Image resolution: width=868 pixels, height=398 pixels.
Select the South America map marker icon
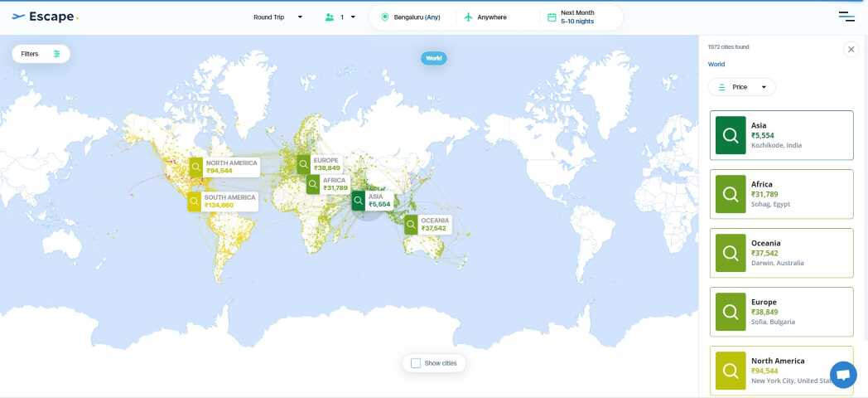point(195,201)
